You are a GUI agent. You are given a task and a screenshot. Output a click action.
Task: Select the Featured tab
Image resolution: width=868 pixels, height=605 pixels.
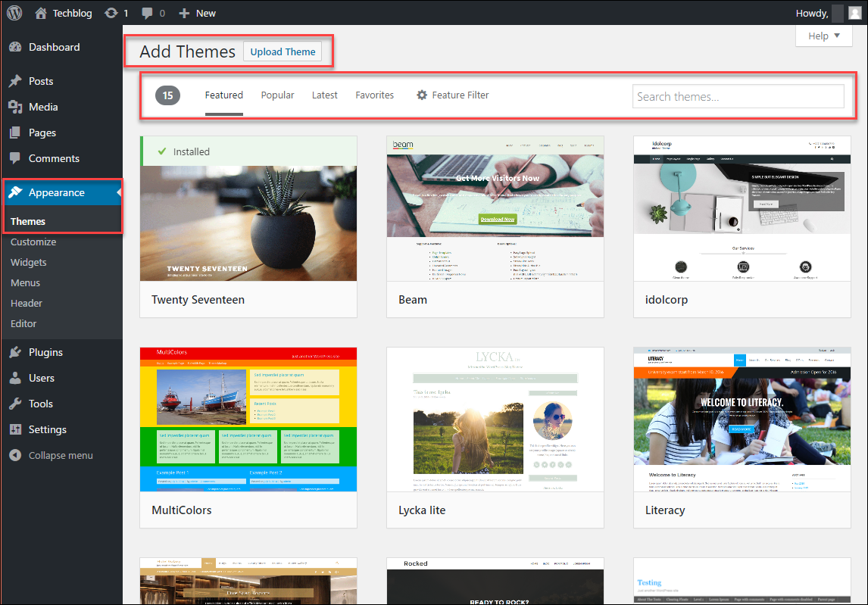click(223, 95)
